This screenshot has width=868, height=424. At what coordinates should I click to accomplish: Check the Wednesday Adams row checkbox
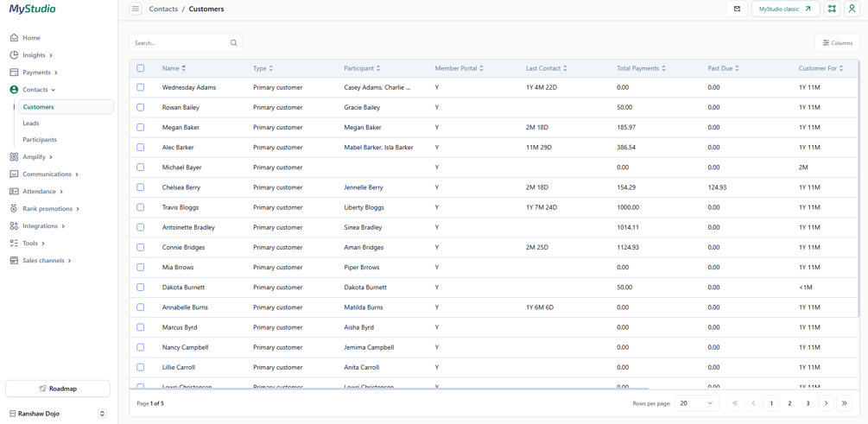pyautogui.click(x=141, y=87)
